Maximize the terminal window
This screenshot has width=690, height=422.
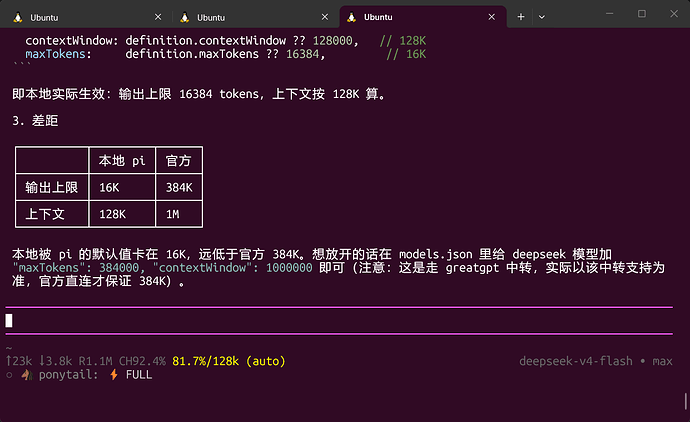[x=642, y=14]
